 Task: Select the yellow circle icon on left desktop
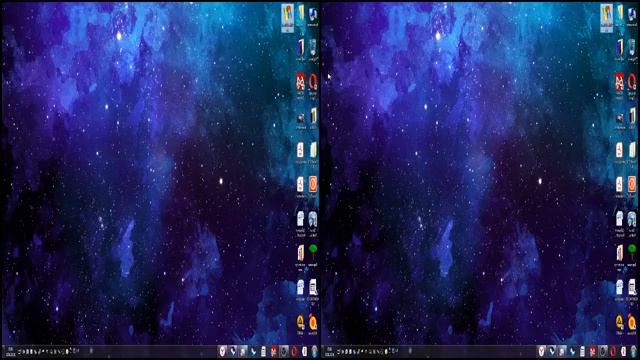(x=300, y=322)
